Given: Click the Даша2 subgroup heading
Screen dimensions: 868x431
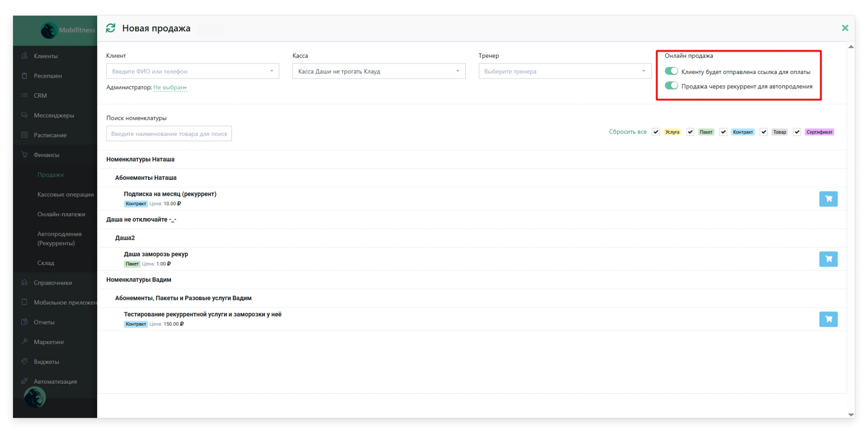Looking at the screenshot, I should tap(125, 238).
